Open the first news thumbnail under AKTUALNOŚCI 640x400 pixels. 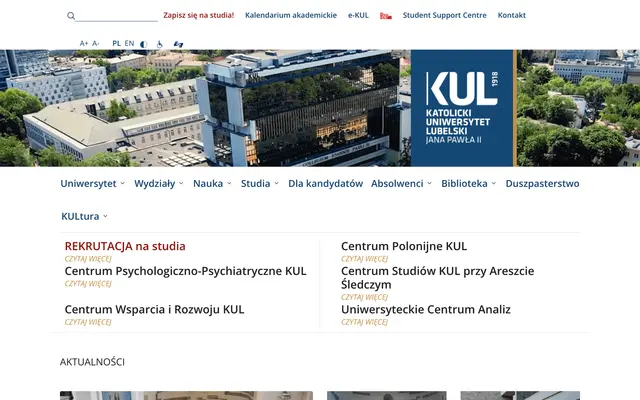187,396
